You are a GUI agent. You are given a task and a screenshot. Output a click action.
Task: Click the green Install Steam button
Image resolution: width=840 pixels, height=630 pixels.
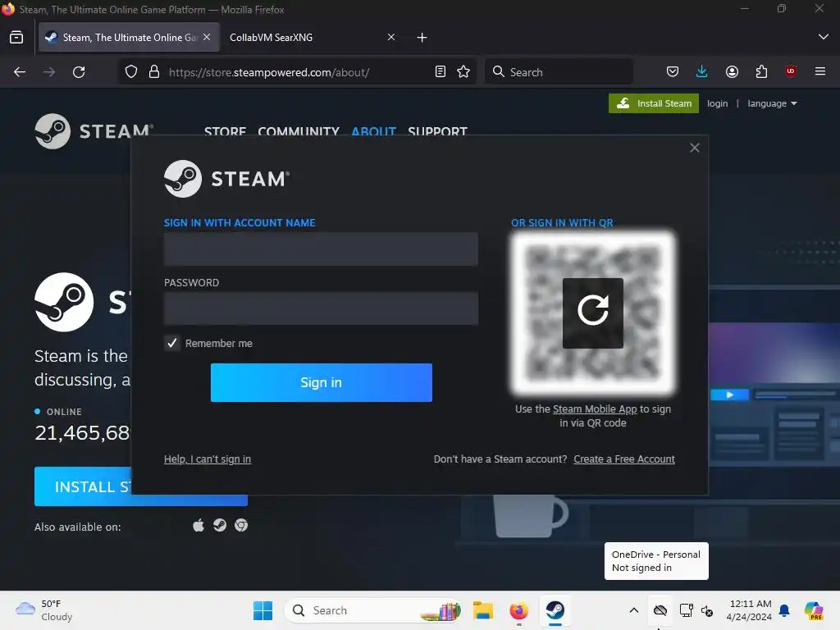coord(654,103)
